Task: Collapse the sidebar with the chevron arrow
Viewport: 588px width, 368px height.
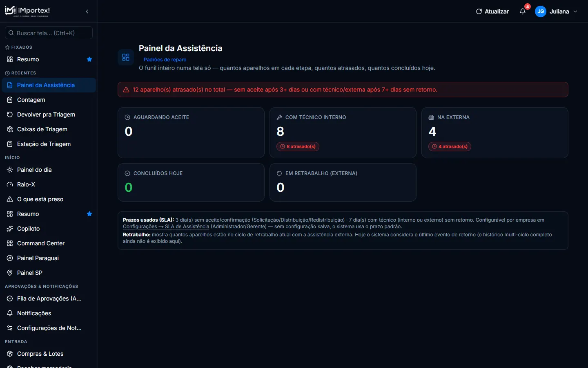Action: 87,11
